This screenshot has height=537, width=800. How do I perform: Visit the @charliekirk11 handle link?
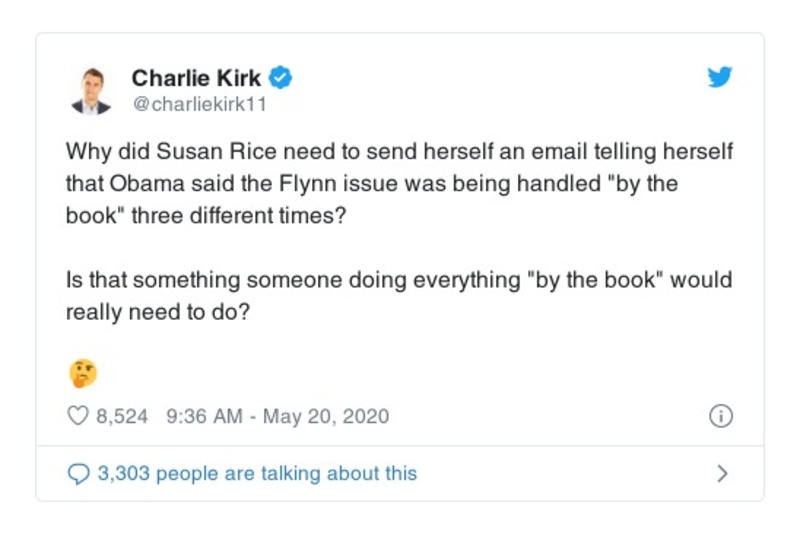pyautogui.click(x=199, y=102)
